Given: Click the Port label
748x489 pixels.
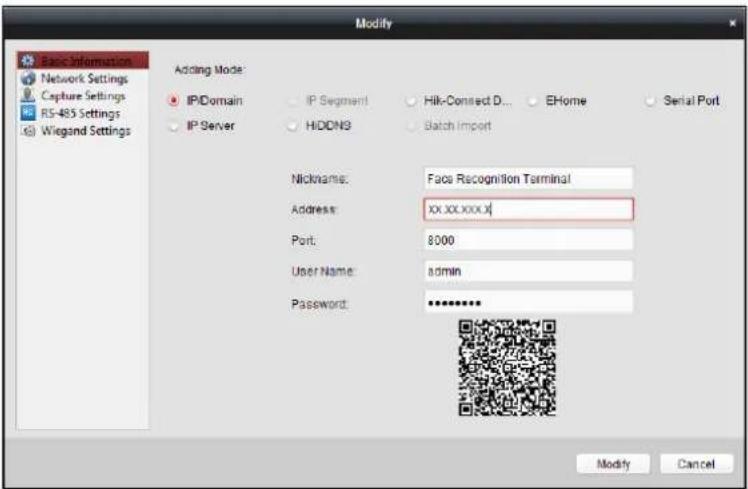Looking at the screenshot, I should coord(303,240).
